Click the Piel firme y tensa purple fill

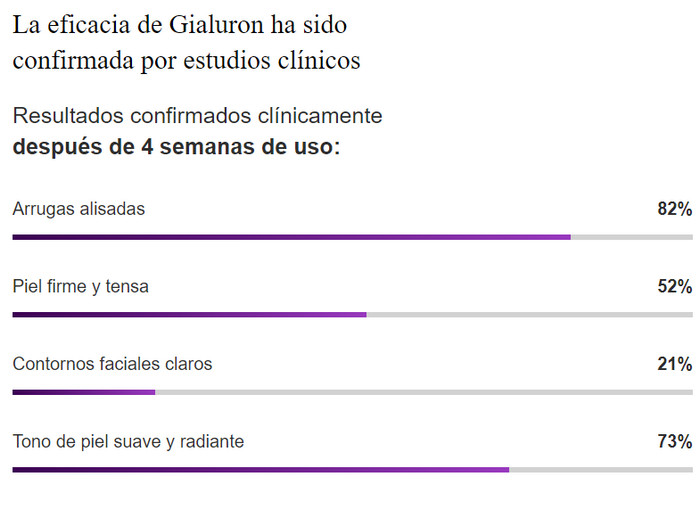pyautogui.click(x=189, y=314)
